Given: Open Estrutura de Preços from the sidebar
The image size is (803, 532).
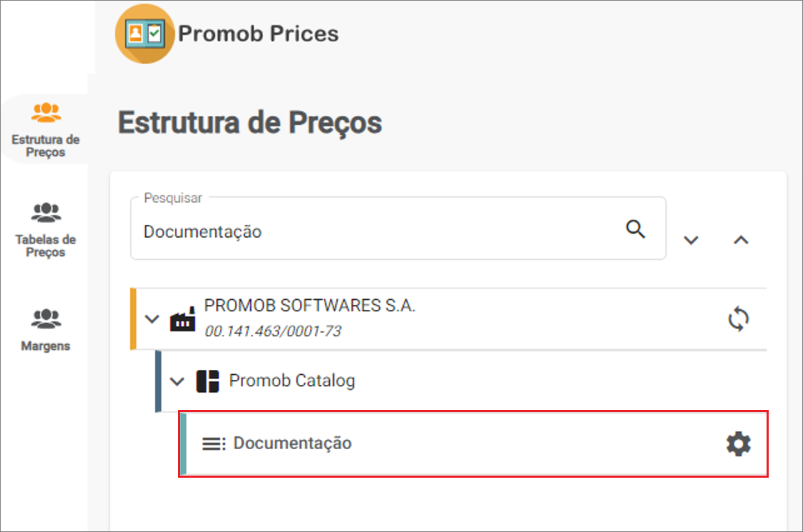Looking at the screenshot, I should point(46,130).
